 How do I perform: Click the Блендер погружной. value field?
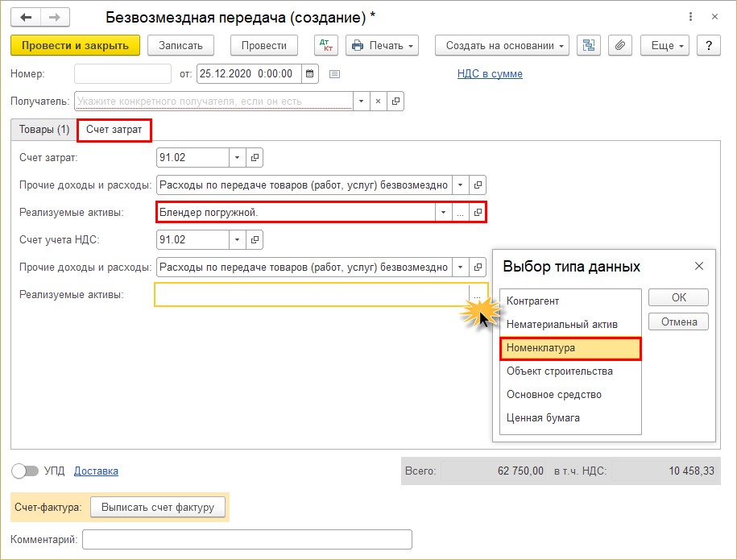coord(296,213)
